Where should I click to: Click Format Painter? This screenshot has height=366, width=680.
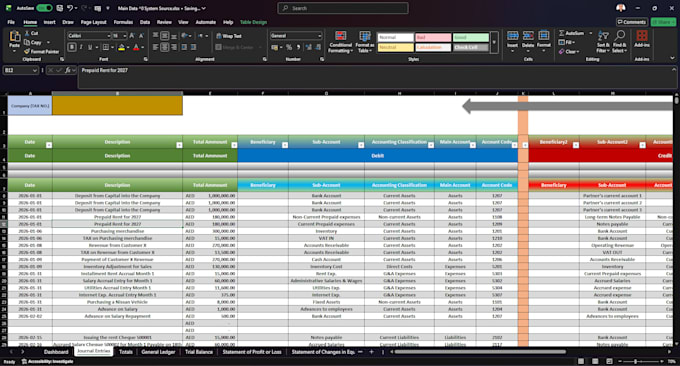tap(42, 52)
